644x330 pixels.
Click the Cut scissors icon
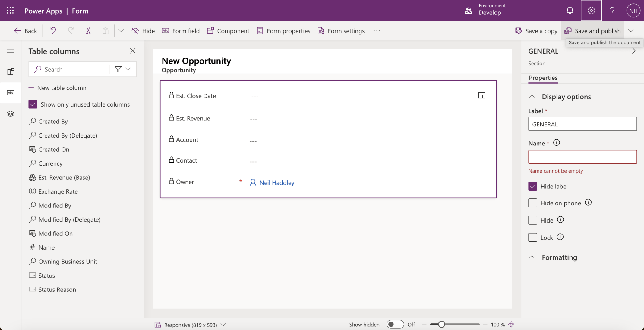(x=88, y=31)
